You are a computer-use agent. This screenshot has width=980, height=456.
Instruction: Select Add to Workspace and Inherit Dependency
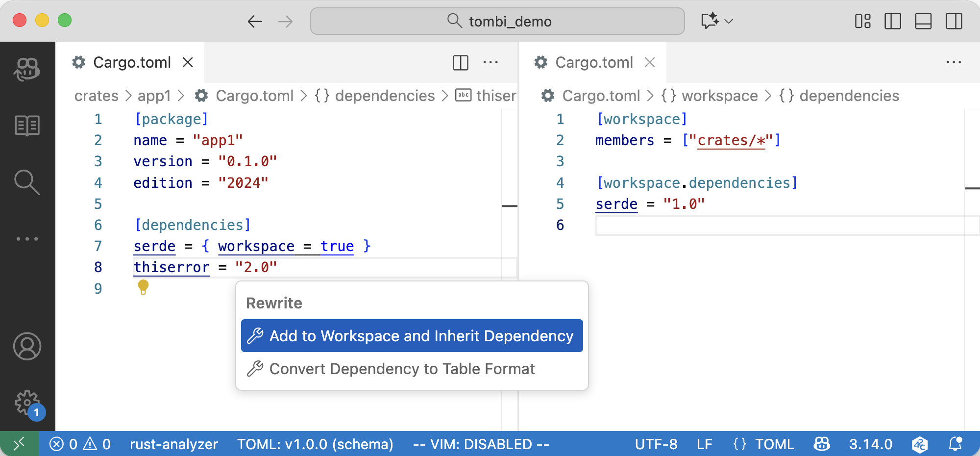(x=412, y=336)
